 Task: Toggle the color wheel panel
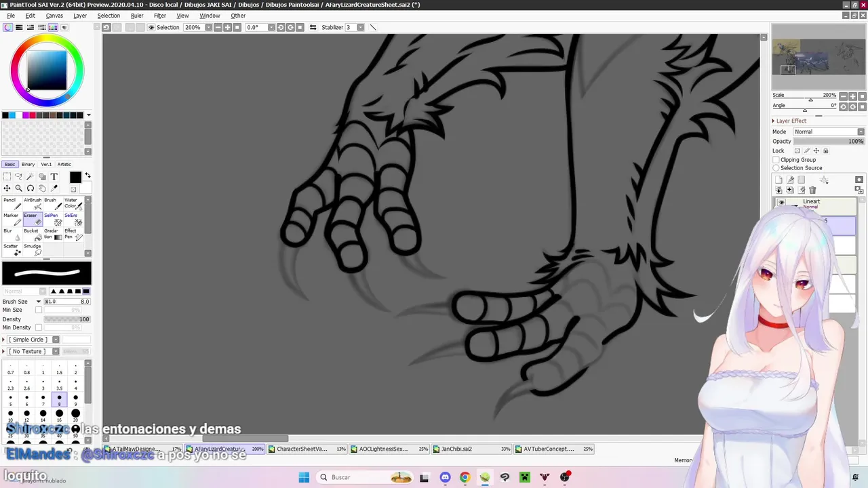tap(7, 27)
